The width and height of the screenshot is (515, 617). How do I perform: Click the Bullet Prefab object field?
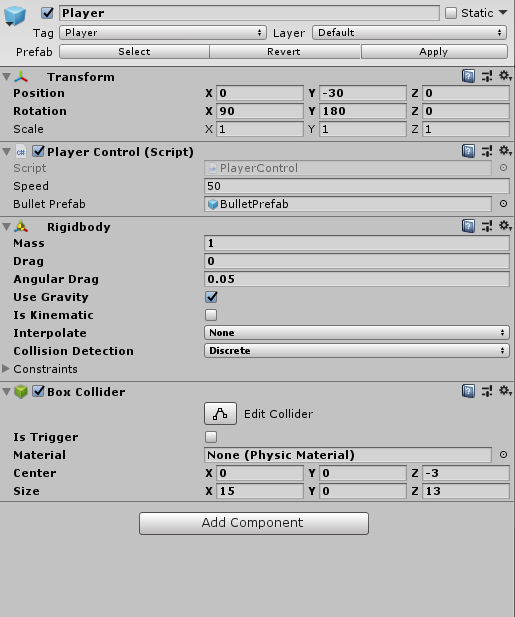coord(348,204)
